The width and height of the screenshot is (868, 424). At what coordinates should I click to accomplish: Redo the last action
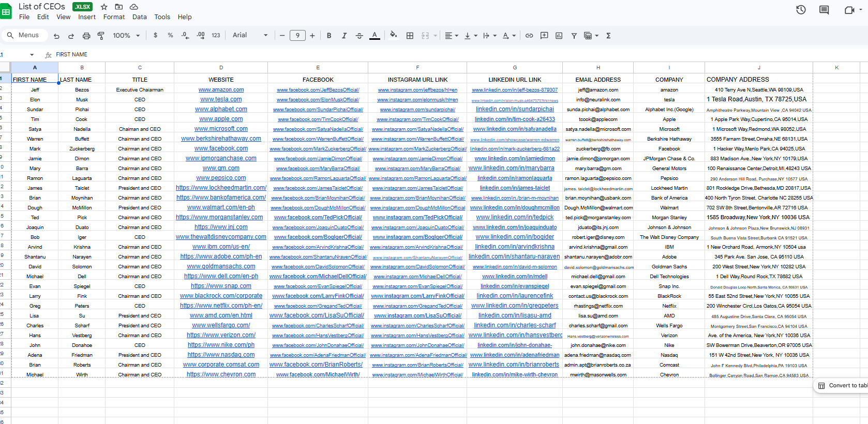tap(71, 36)
